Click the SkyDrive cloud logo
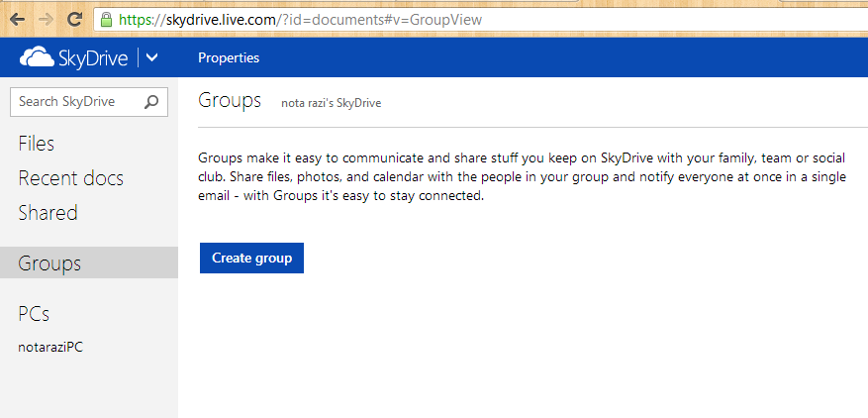The image size is (868, 418). tap(37, 57)
